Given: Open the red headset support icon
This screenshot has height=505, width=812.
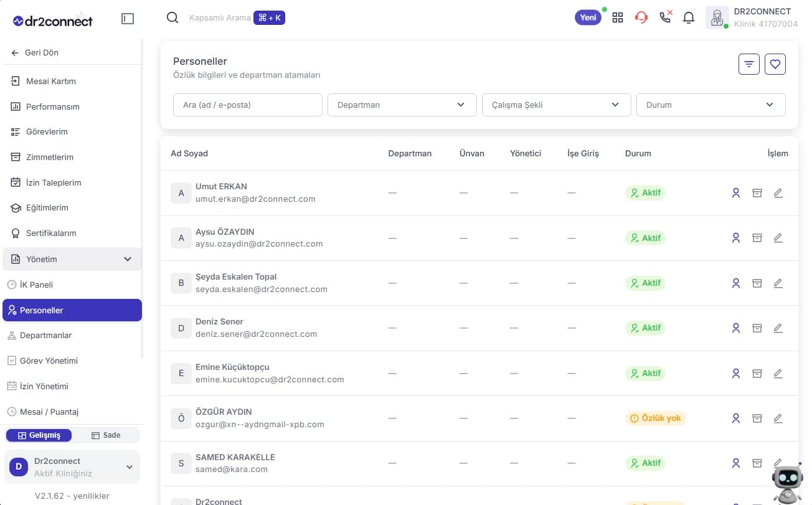Looking at the screenshot, I should pyautogui.click(x=641, y=18).
